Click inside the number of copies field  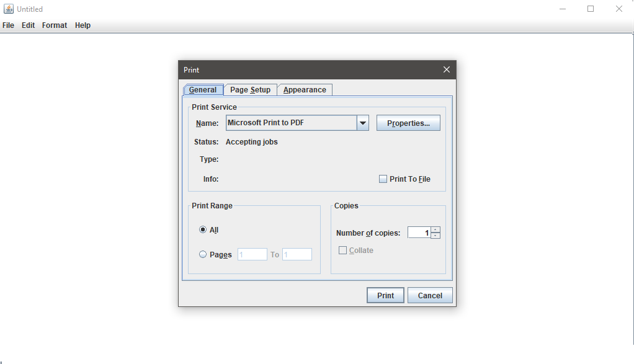(x=421, y=232)
